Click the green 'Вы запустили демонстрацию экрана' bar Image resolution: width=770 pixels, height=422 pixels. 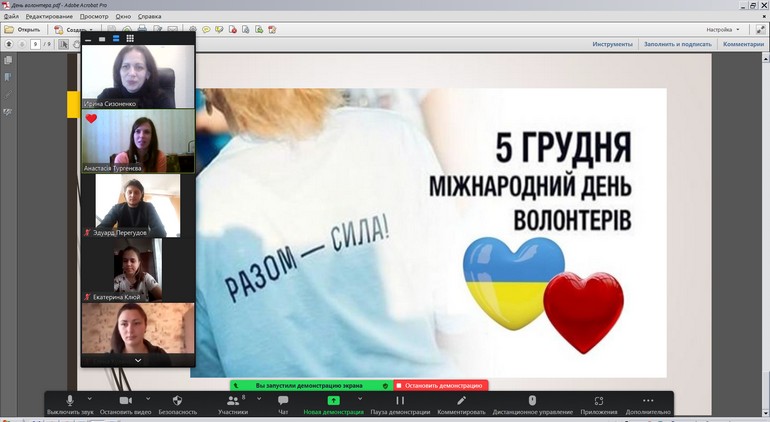pyautogui.click(x=312, y=386)
